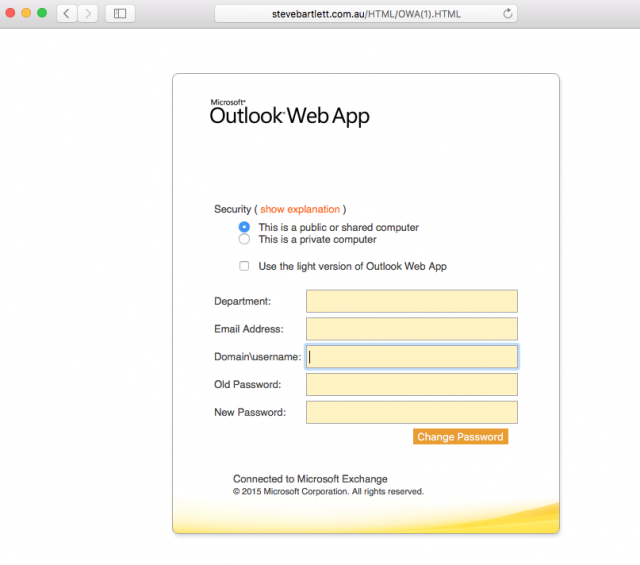Click the Outlook Web App logo

point(289,112)
